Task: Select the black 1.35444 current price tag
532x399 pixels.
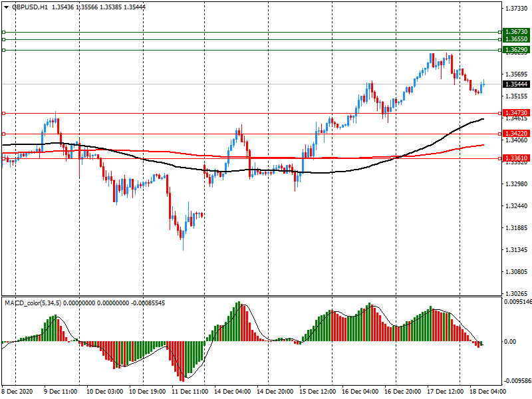Action: (516, 84)
